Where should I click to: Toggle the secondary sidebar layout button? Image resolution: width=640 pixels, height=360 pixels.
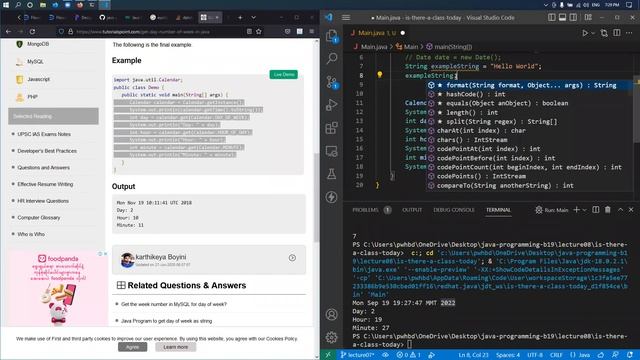[x=573, y=18]
